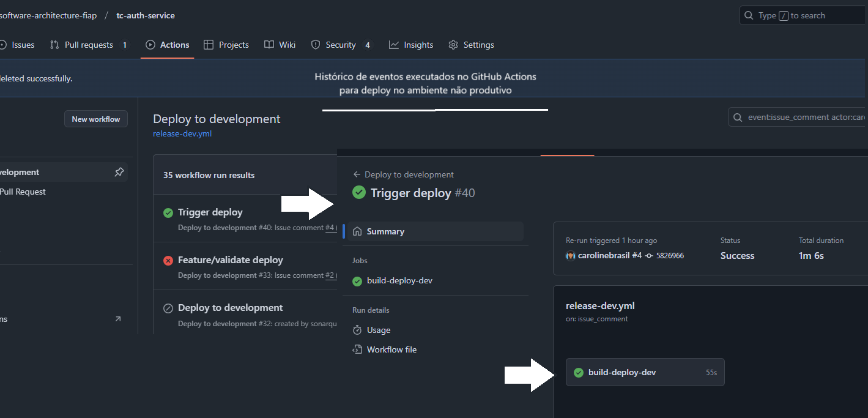868x418 pixels.
Task: Click the Projects table icon
Action: 209,45
